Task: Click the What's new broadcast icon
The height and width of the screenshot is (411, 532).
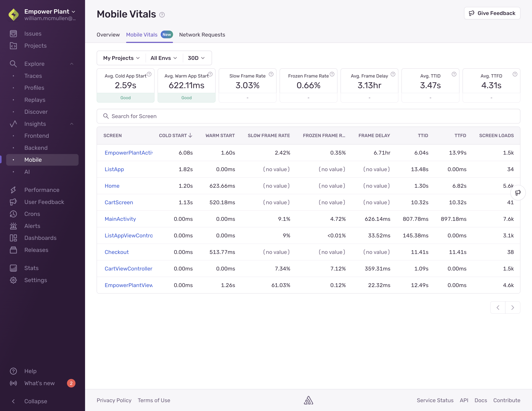Action: (13, 383)
